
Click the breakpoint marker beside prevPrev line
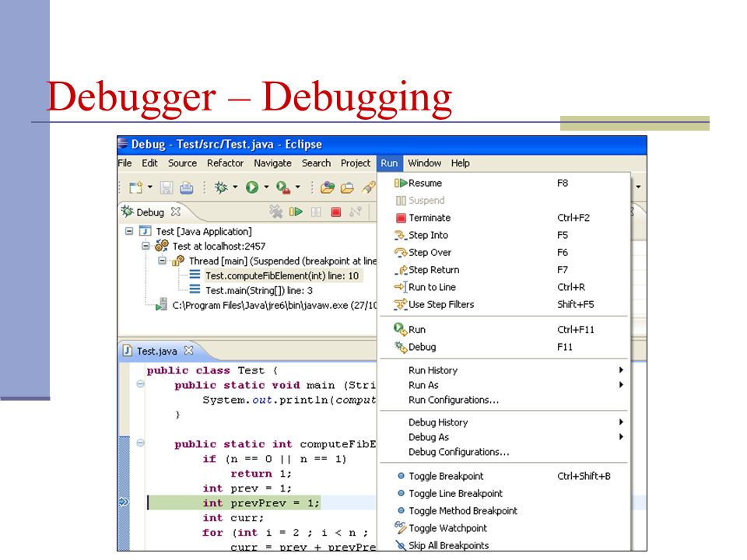124,502
